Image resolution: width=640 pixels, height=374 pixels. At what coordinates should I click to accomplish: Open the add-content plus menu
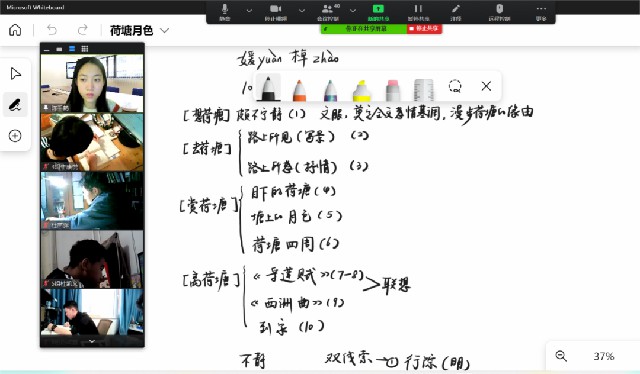tap(15, 136)
